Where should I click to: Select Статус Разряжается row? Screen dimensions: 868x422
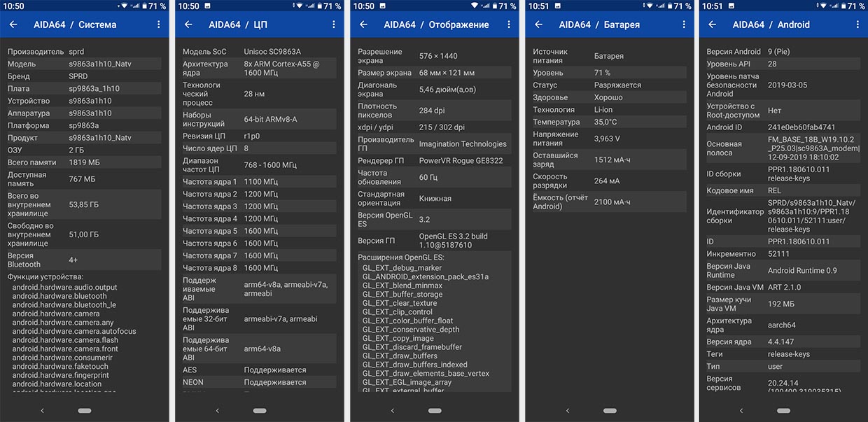[609, 85]
